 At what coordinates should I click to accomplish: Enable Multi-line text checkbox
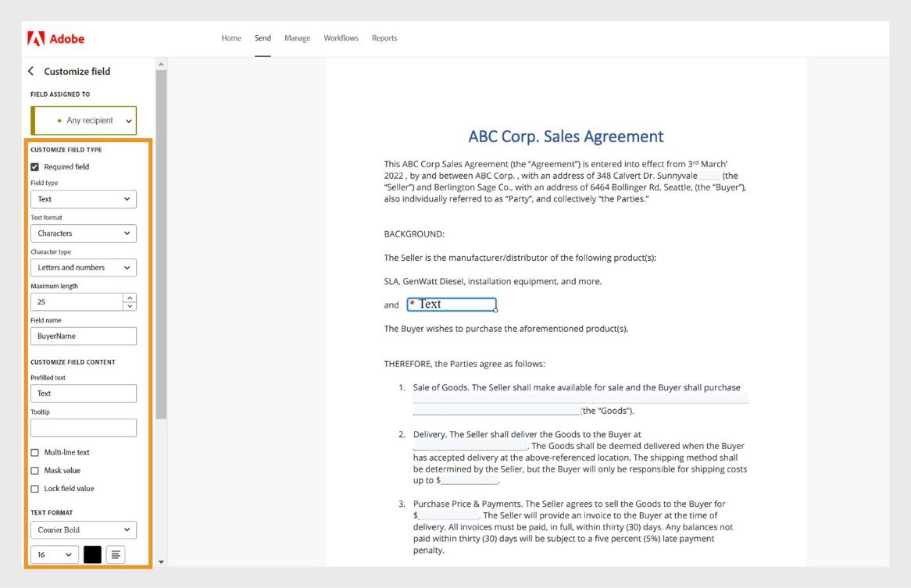(x=35, y=452)
